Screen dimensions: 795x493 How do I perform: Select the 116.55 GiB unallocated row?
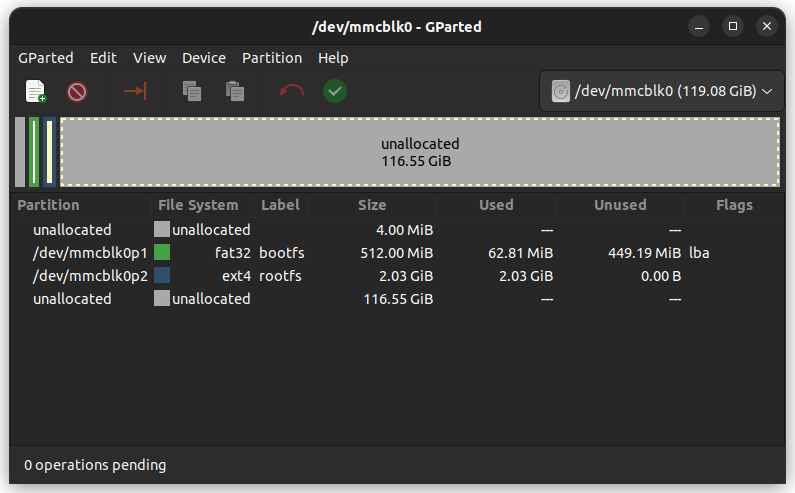(398, 299)
